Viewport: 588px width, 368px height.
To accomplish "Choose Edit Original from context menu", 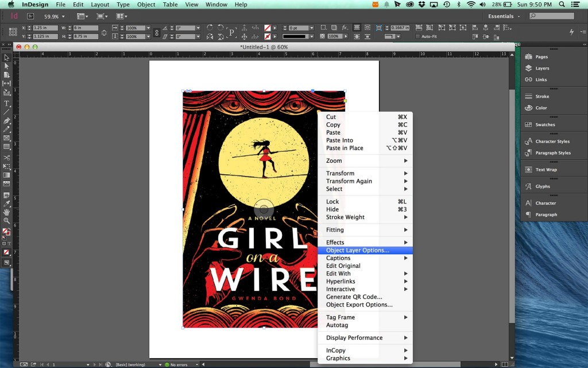I will (365, 266).
